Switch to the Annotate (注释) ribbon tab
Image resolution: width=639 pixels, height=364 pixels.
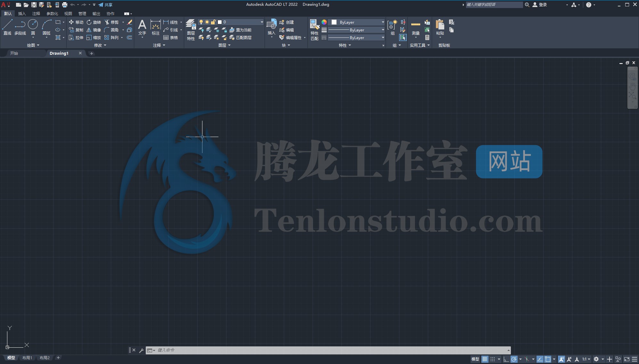(x=36, y=13)
